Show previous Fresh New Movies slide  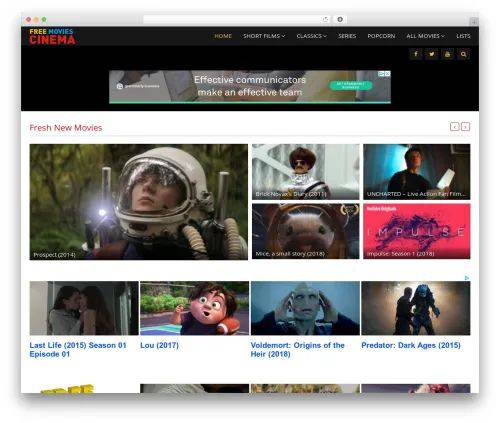454,127
